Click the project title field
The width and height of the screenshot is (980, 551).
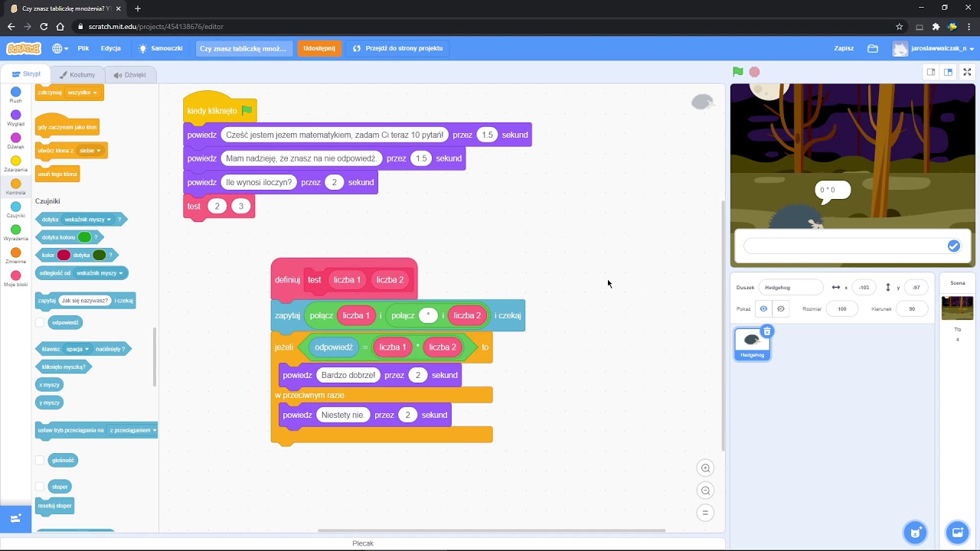(x=243, y=48)
